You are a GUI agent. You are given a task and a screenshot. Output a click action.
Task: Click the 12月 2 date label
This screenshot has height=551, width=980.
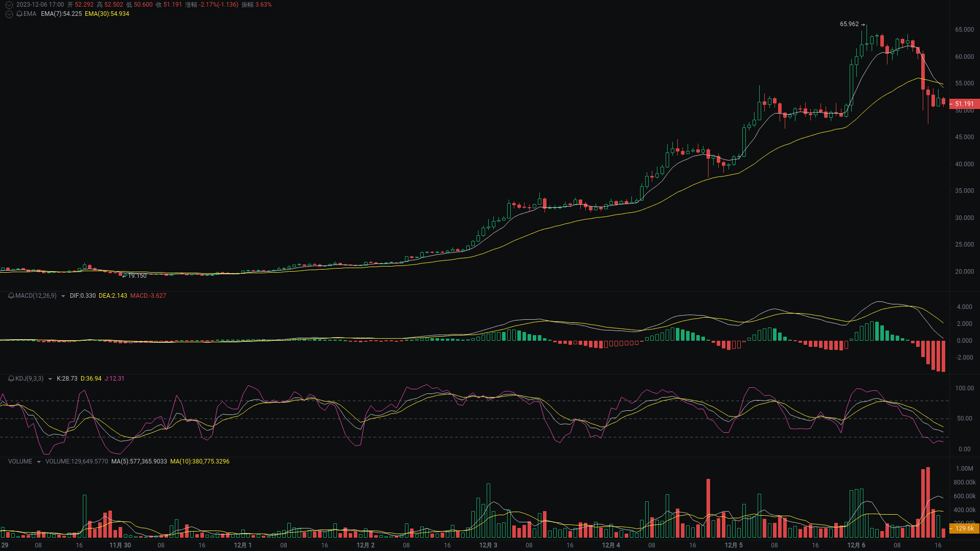(366, 545)
